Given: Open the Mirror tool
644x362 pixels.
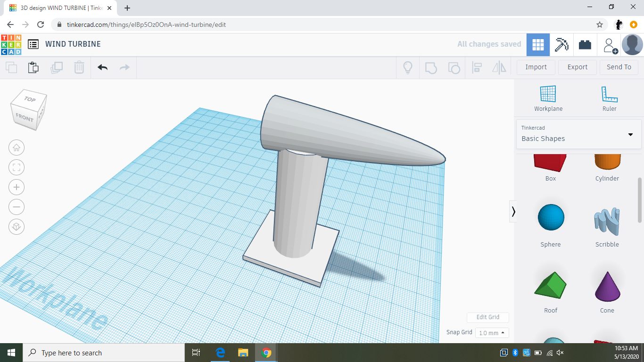Looking at the screenshot, I should point(499,67).
